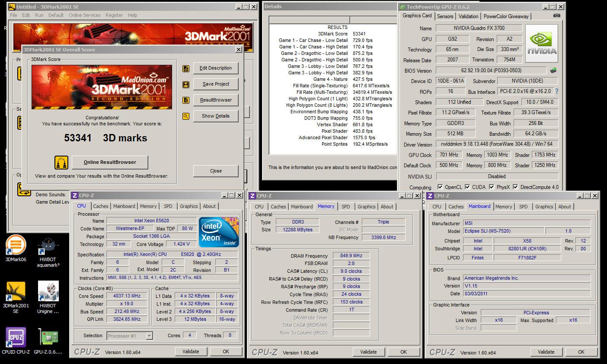Click the Save Project button
The height and width of the screenshot is (364, 607).
[x=216, y=84]
